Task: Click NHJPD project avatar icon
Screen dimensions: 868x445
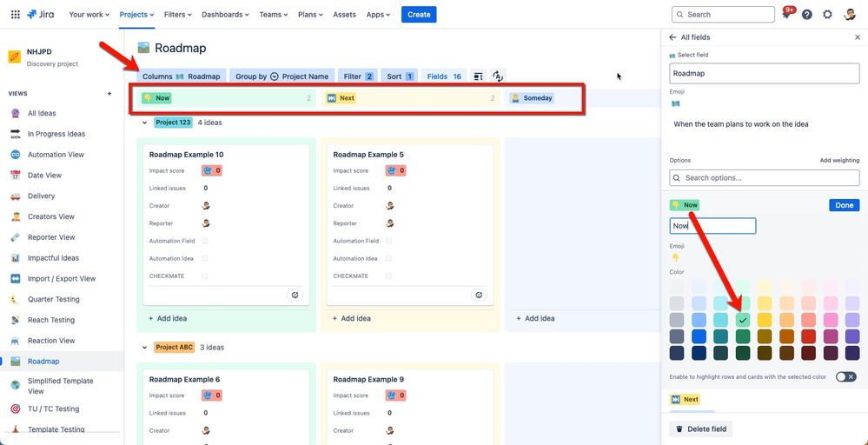Action: coord(15,57)
